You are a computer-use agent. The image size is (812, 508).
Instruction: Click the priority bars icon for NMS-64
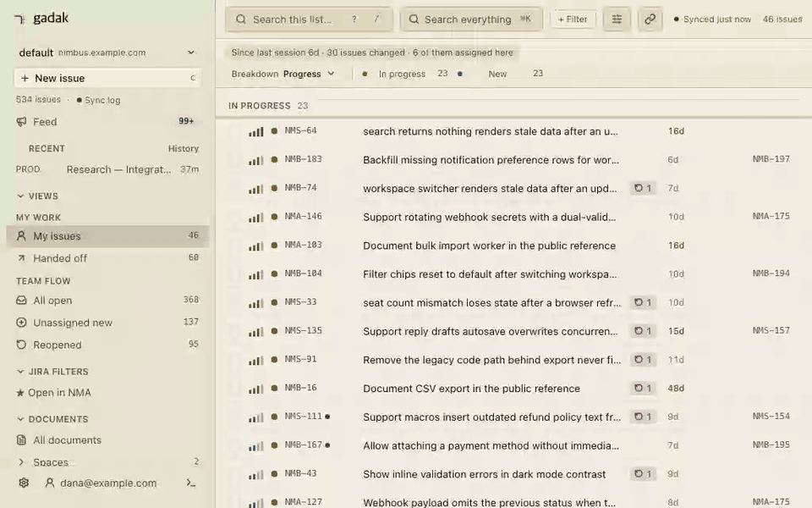tap(255, 132)
